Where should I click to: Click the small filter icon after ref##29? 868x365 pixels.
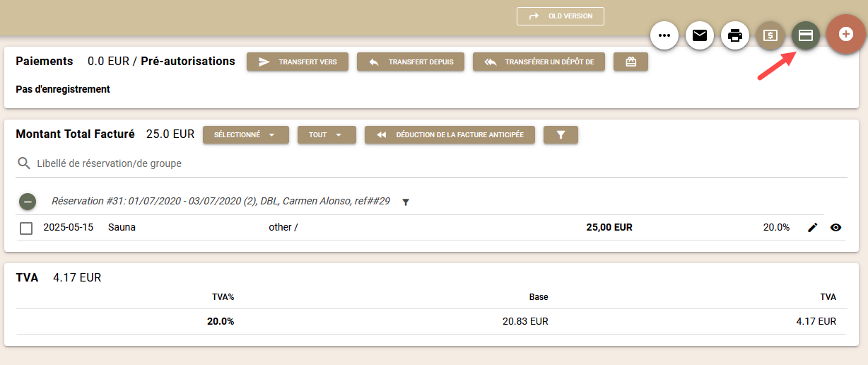pos(406,202)
